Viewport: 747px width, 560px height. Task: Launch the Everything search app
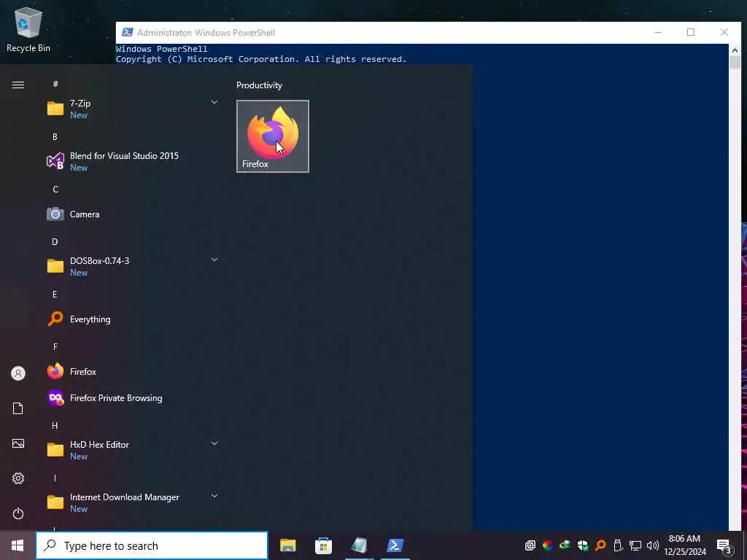[x=131, y=319]
